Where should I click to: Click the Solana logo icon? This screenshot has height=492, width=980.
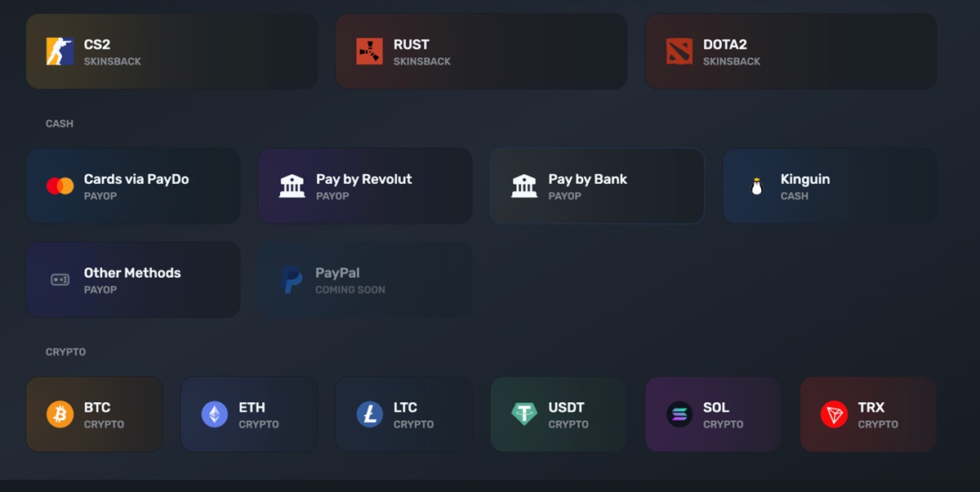[679, 414]
